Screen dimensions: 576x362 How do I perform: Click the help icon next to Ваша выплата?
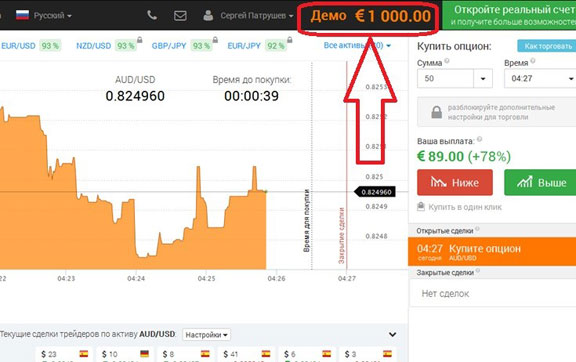click(x=479, y=139)
